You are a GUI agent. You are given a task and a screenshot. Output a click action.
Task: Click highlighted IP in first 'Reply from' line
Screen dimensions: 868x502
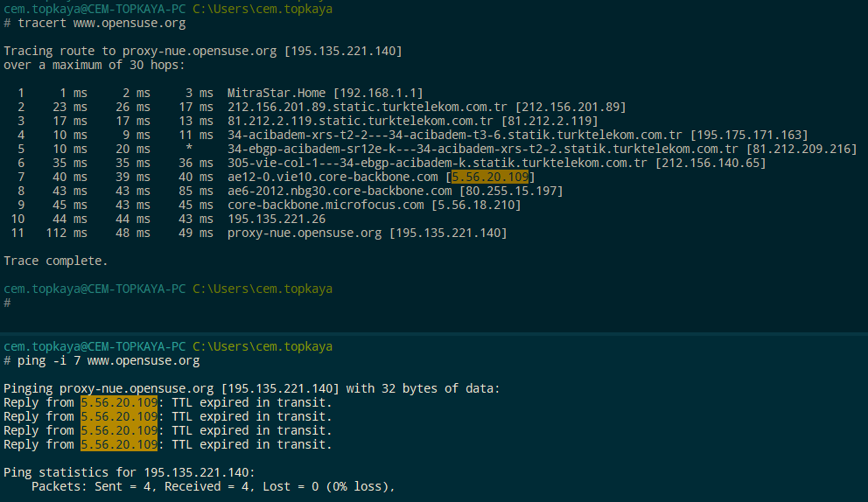pyautogui.click(x=119, y=402)
